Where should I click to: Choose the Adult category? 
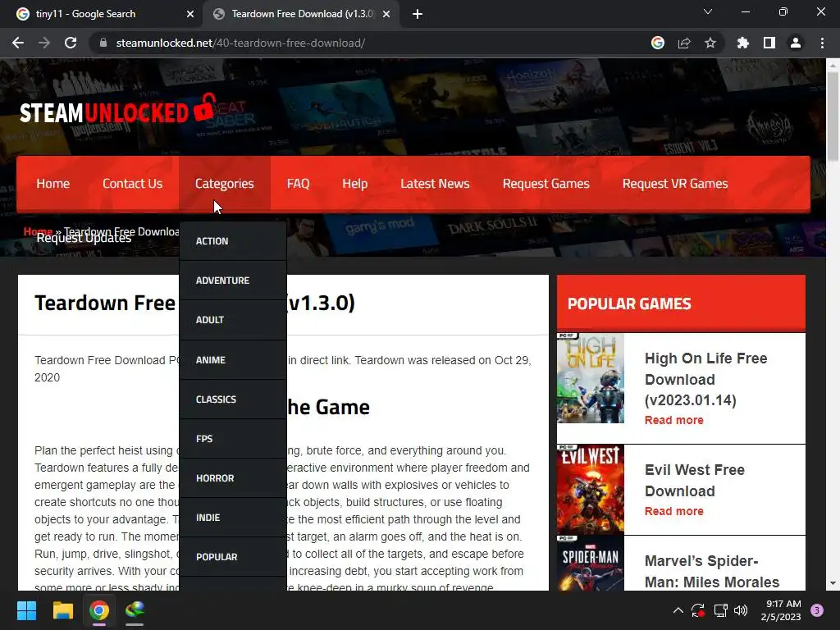233,320
